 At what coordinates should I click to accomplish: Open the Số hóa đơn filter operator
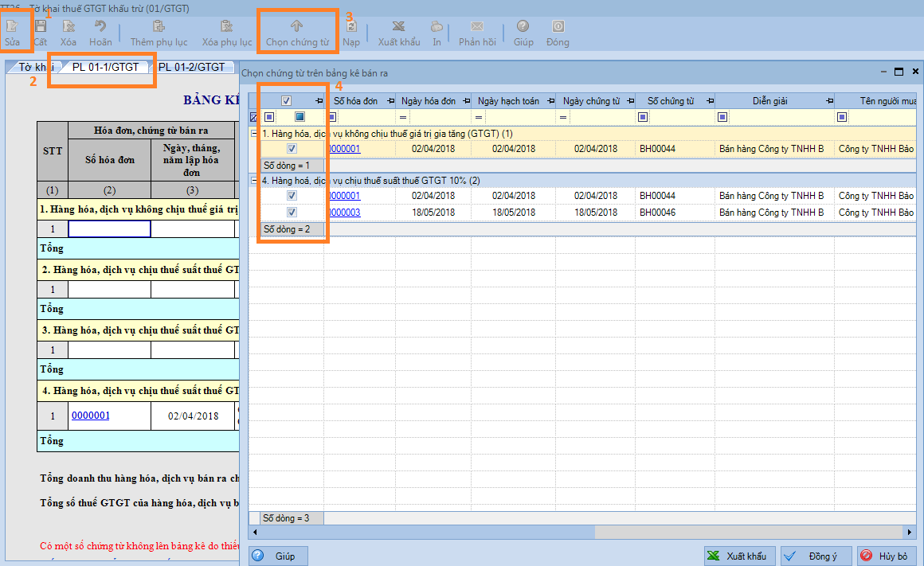click(x=332, y=117)
